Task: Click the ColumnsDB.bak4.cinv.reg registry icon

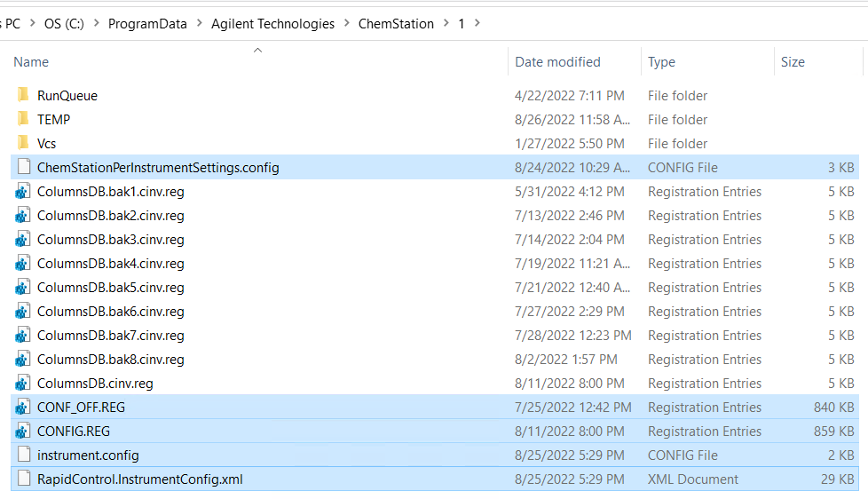Action: pyautogui.click(x=22, y=263)
